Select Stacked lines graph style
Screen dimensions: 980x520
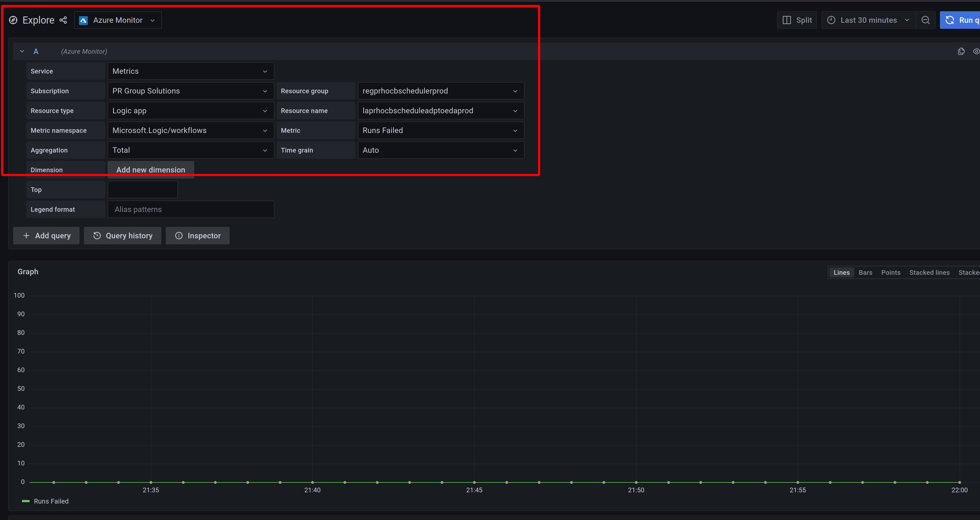point(929,272)
